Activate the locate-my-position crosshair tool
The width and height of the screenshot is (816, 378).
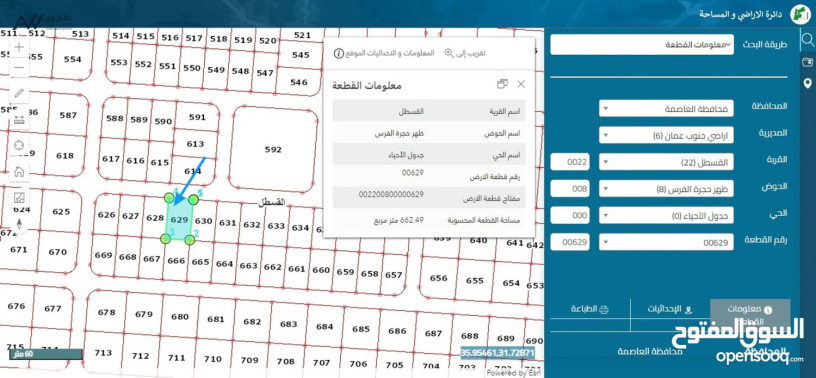(x=19, y=145)
